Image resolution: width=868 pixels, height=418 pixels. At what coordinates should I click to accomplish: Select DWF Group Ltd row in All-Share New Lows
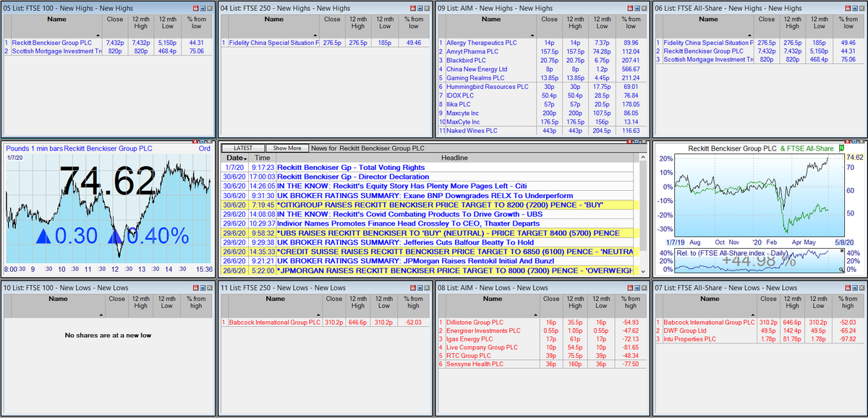[759, 330]
